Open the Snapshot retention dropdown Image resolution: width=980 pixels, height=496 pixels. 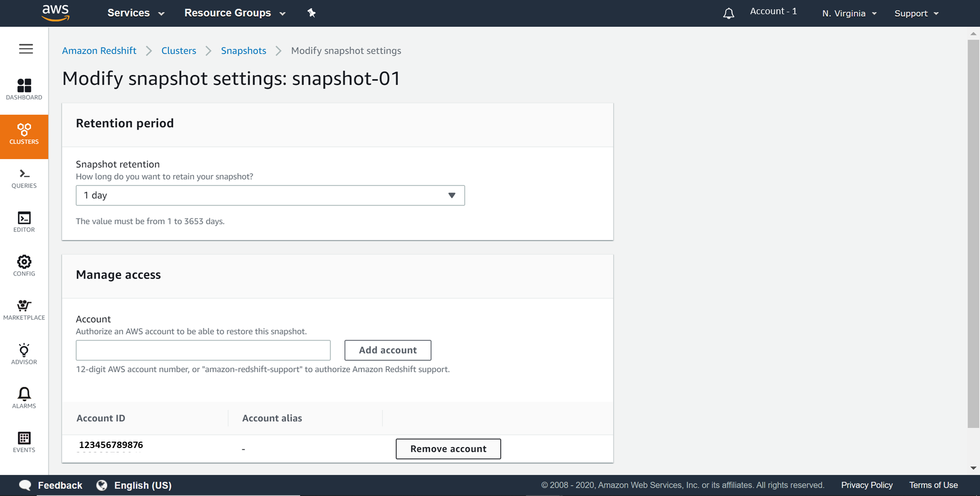coord(270,195)
